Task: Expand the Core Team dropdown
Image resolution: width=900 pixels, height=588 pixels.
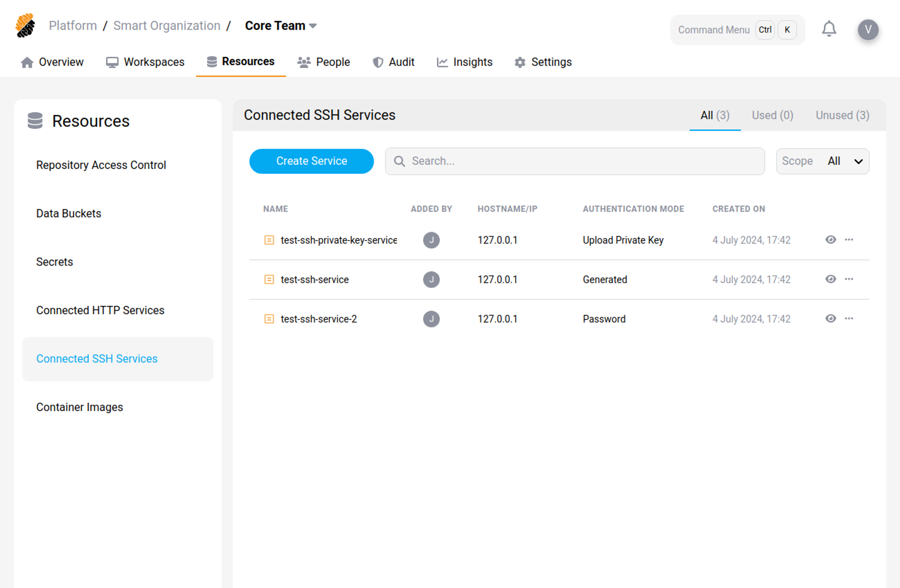Action: (x=281, y=26)
